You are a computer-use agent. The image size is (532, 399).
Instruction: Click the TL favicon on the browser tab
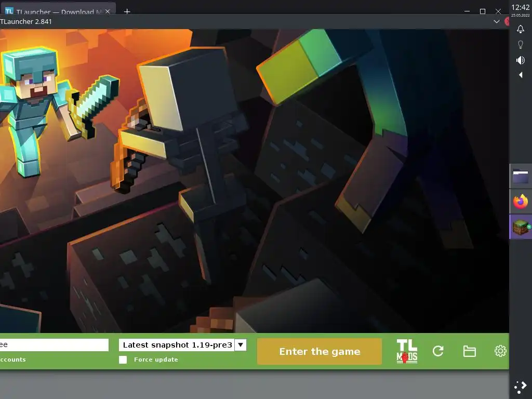pyautogui.click(x=9, y=11)
